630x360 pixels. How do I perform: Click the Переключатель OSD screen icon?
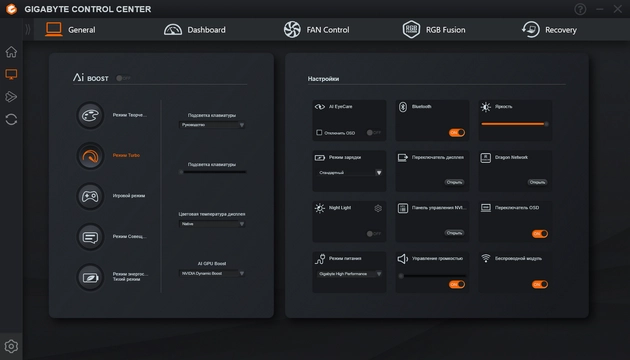point(486,208)
